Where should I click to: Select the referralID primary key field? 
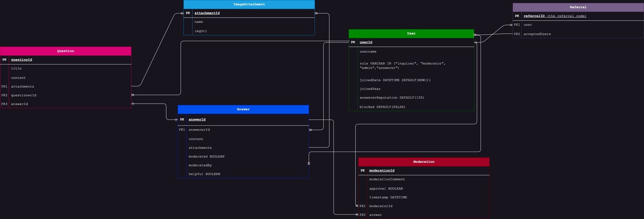pyautogui.click(x=555, y=16)
